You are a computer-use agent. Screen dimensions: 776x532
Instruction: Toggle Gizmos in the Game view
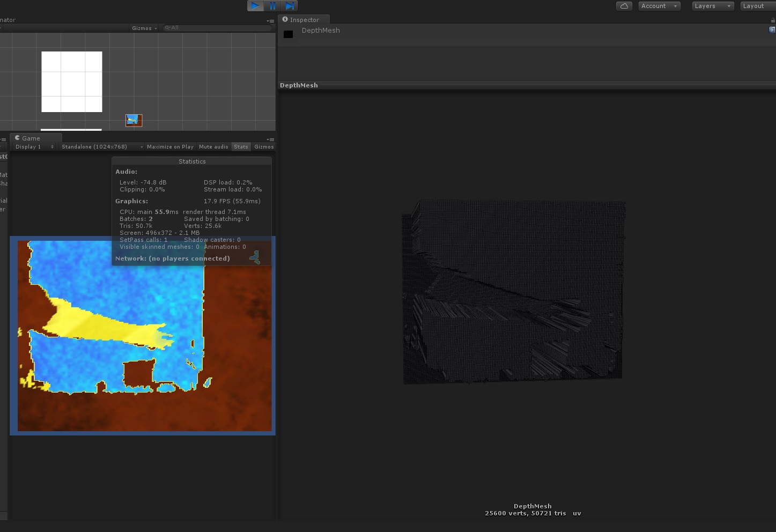click(x=264, y=146)
